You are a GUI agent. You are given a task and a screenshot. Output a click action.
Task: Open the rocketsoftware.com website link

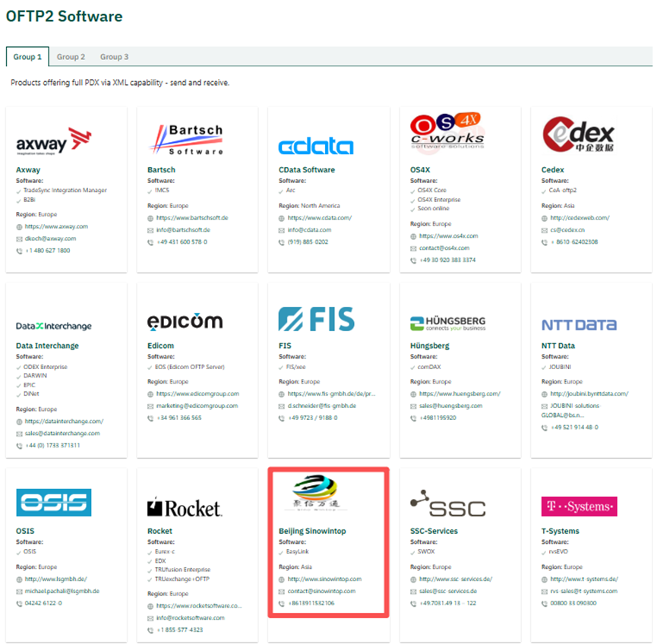click(x=199, y=606)
